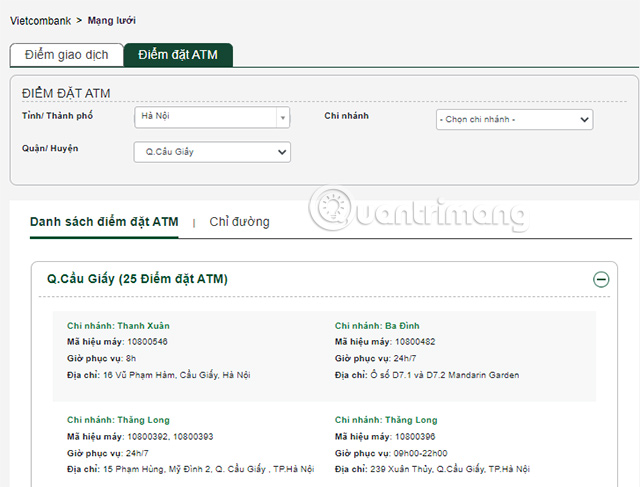Screen dimensions: 640x487
Task: Select the Điểm đặt ATM tab
Action: [178, 55]
